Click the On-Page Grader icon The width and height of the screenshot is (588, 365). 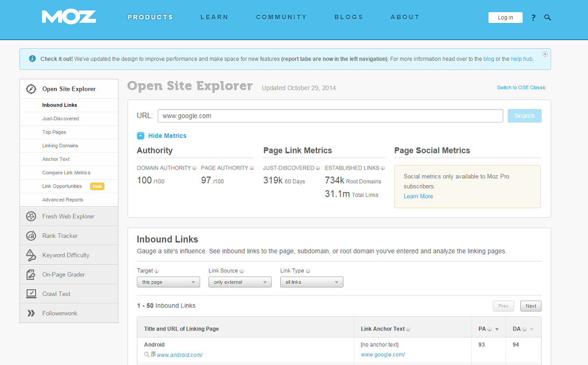point(31,275)
